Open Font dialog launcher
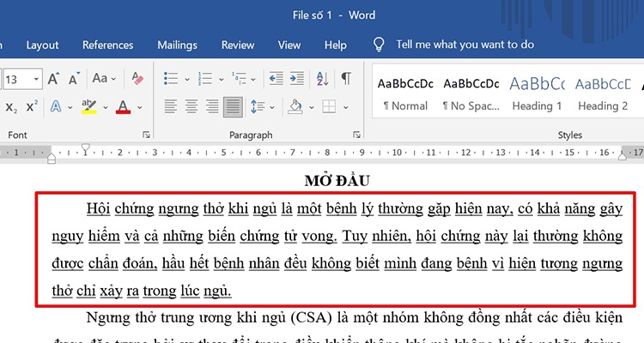This screenshot has width=644, height=343. coord(146,135)
